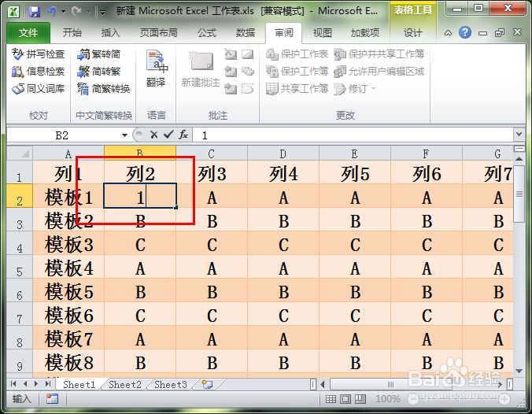The height and width of the screenshot is (414, 532).
Task: Switch to the 数据 tab
Action: 246,33
